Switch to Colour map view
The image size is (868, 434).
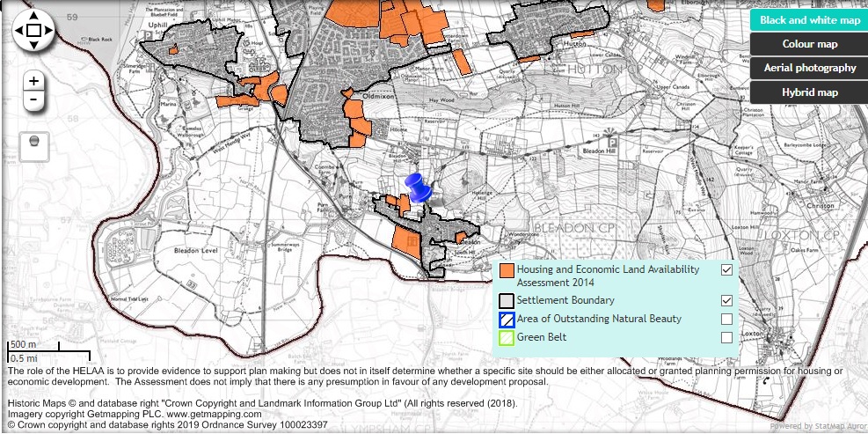coord(809,44)
